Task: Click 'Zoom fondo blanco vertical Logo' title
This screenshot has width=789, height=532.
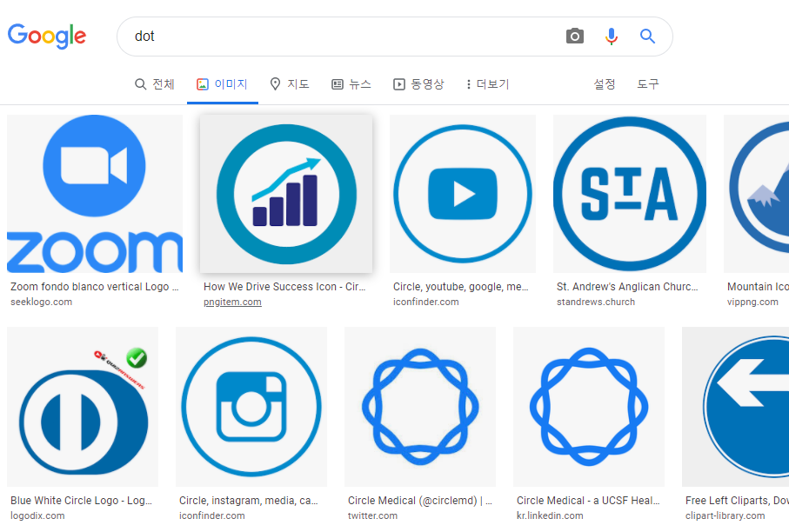Action: (95, 287)
